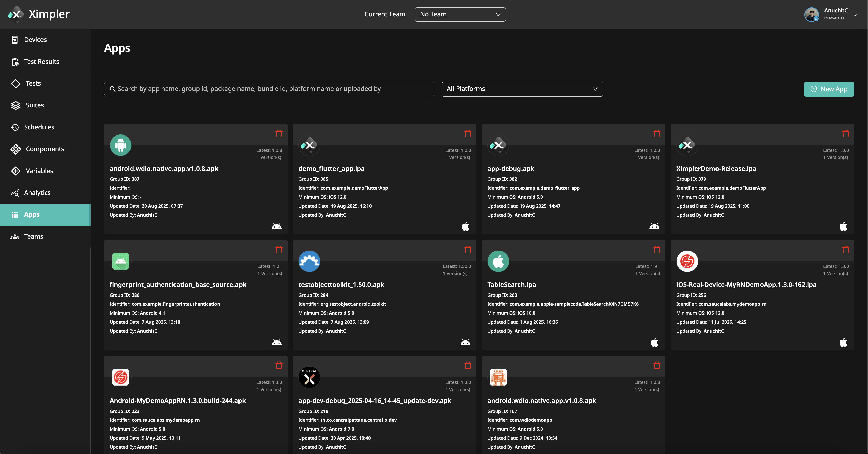Open the Components sidebar item
868x454 pixels.
(45, 149)
